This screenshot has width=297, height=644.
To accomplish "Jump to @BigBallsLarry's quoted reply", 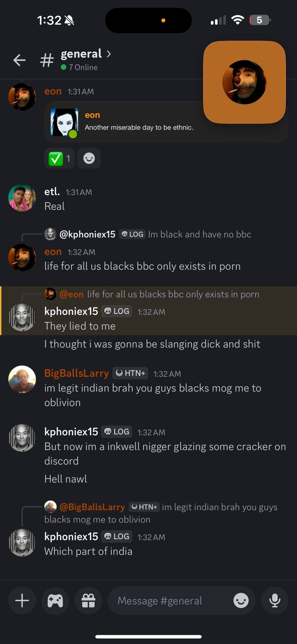I will click(161, 513).
